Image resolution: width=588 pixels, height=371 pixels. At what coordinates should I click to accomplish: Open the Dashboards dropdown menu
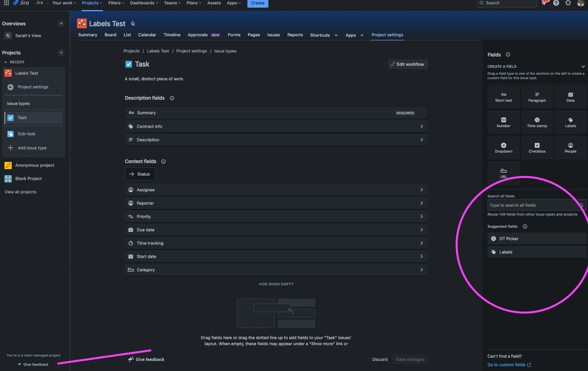pyautogui.click(x=144, y=3)
